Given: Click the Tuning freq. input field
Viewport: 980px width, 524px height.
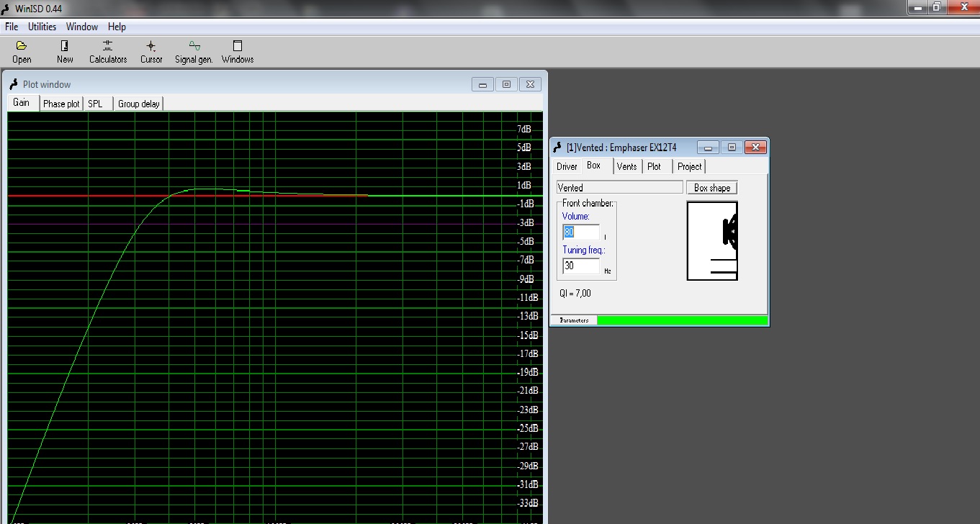Looking at the screenshot, I should click(x=581, y=266).
